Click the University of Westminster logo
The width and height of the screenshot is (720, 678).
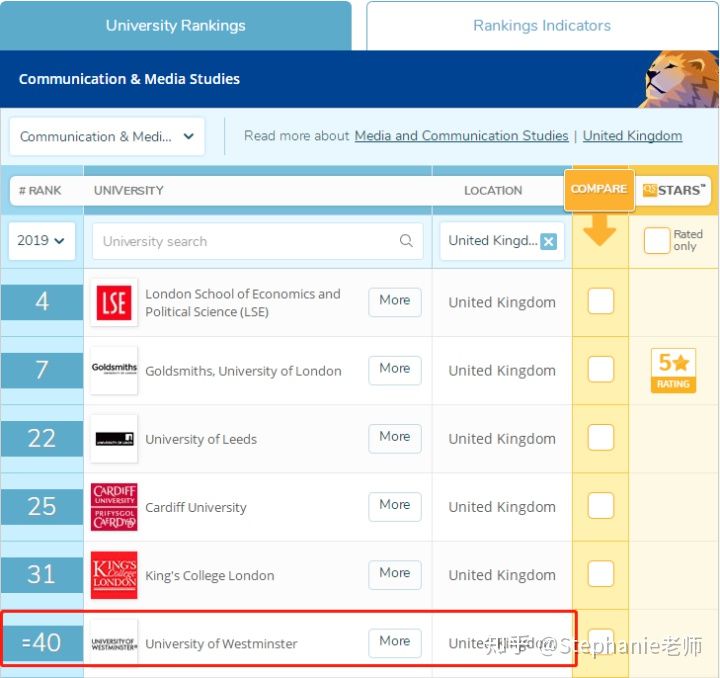pyautogui.click(x=114, y=643)
